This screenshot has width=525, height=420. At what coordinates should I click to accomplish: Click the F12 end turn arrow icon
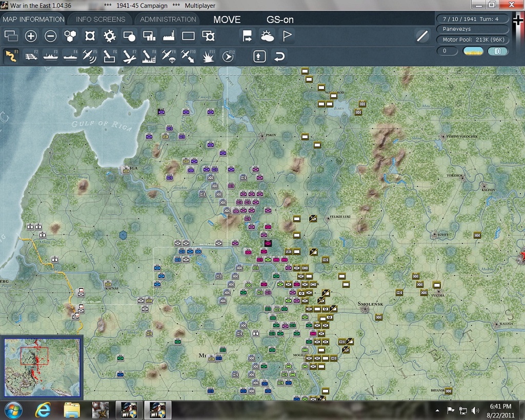tap(228, 56)
